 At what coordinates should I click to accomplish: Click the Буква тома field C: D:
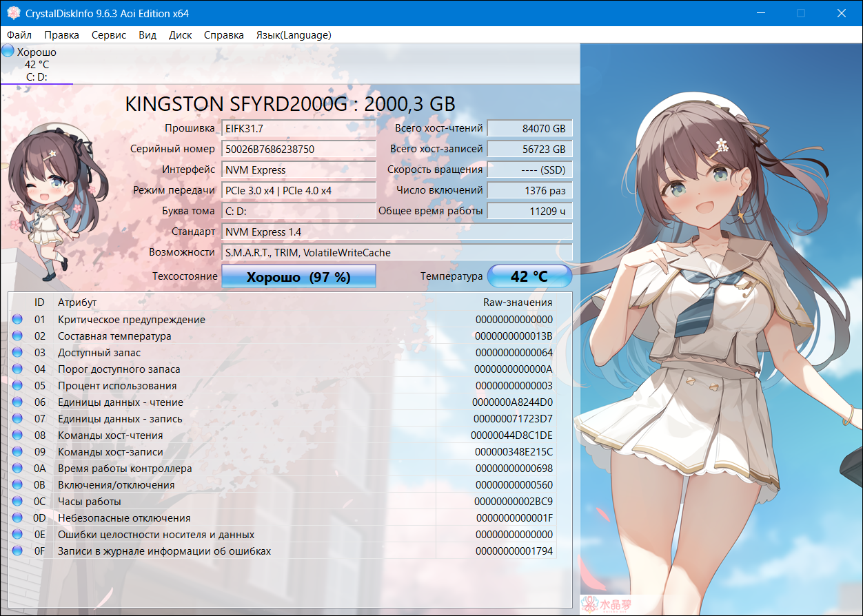298,211
